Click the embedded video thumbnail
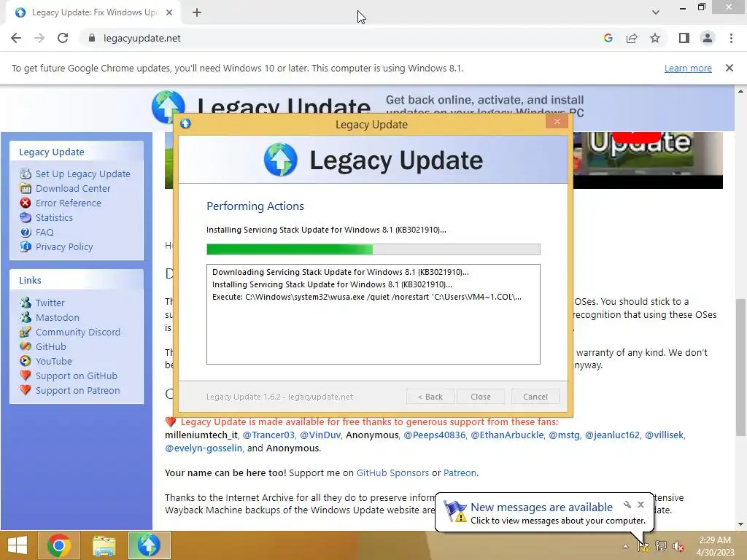This screenshot has height=560, width=747. [x=648, y=160]
